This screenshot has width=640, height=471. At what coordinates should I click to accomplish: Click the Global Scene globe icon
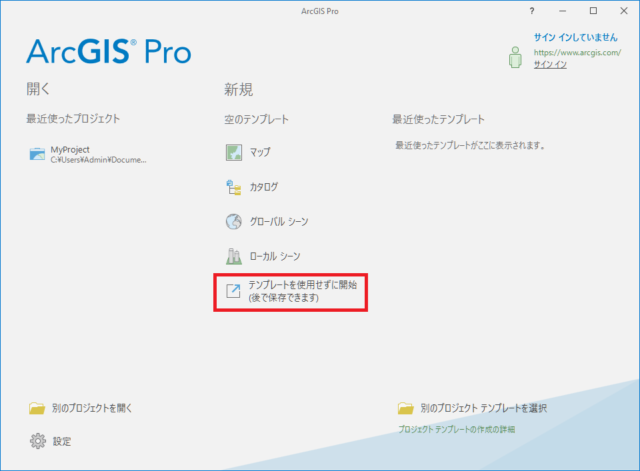click(x=233, y=222)
